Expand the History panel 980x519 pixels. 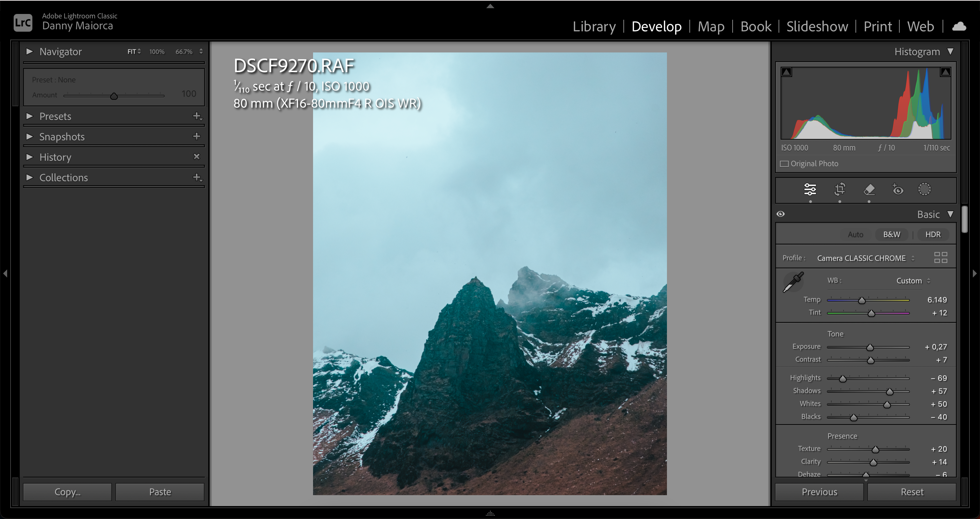tap(31, 156)
